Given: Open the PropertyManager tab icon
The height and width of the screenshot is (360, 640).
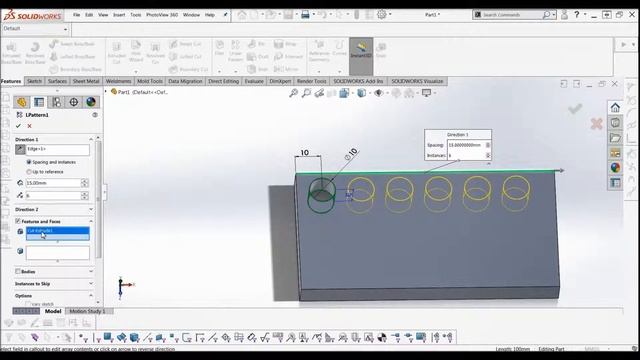Looking at the screenshot, I should [39, 102].
